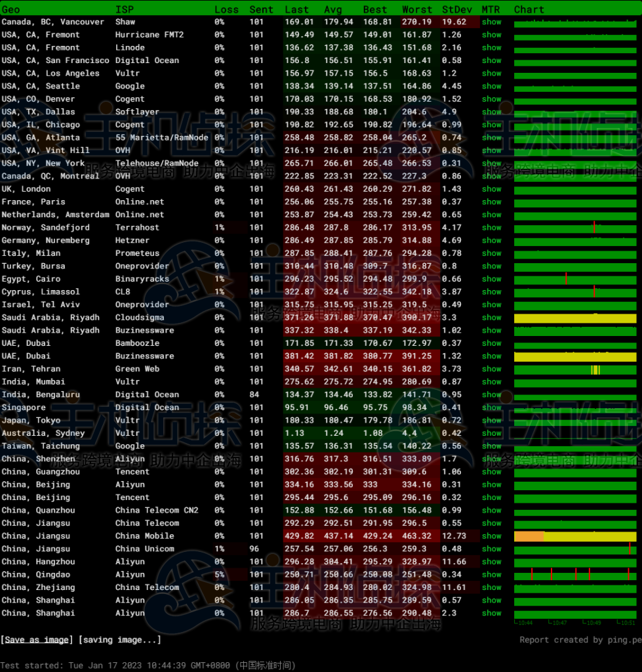642x672 pixels.
Task: Click average value 437.14 for China Mobile
Action: tap(338, 536)
